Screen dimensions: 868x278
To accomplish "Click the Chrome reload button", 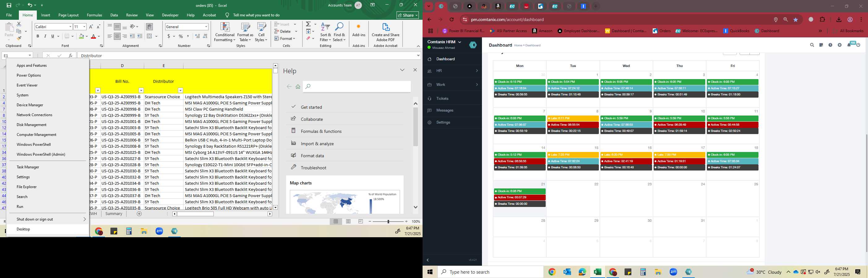I will 452,19.
